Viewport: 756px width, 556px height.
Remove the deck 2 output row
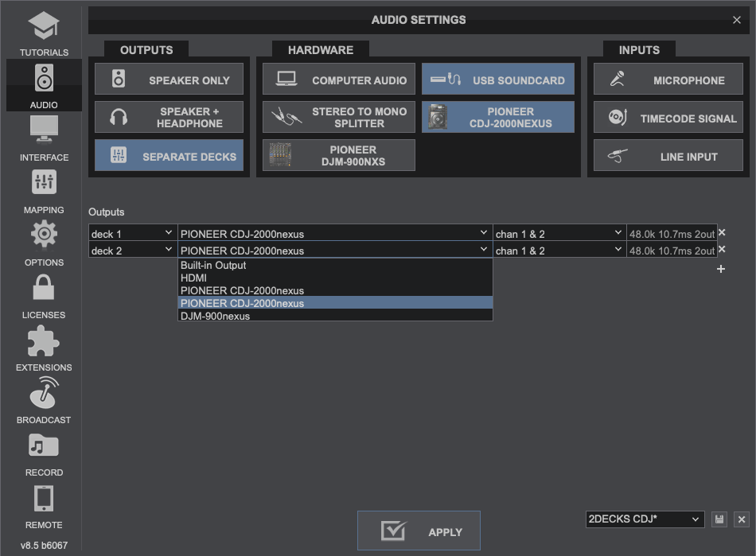(722, 250)
